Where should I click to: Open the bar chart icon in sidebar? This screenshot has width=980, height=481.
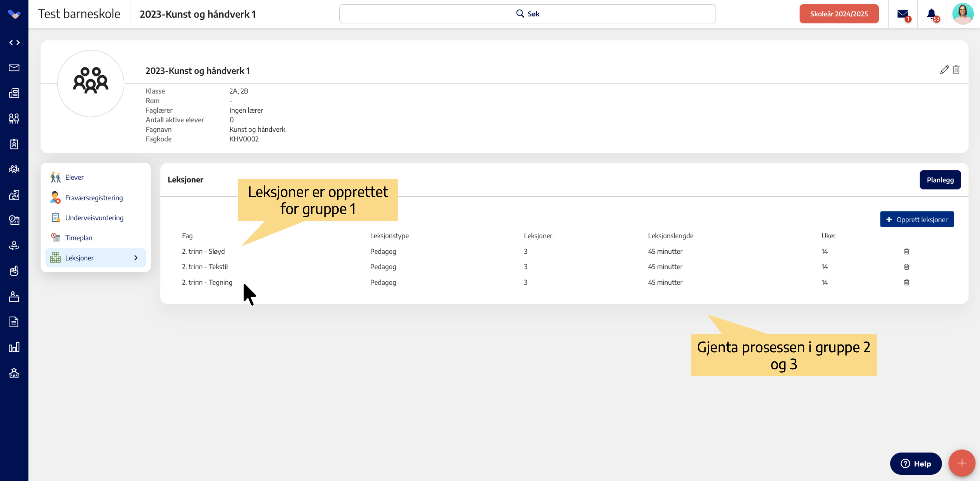14,347
